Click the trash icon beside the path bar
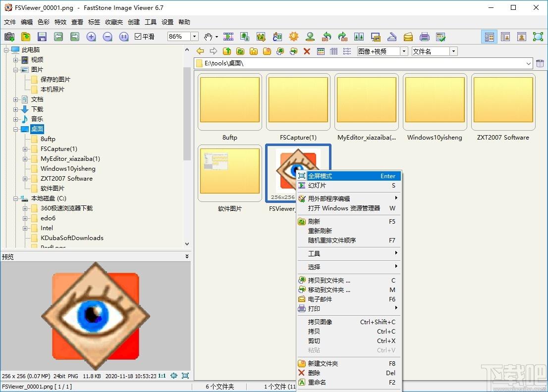Image resolution: width=548 pixels, height=392 pixels. 540,63
